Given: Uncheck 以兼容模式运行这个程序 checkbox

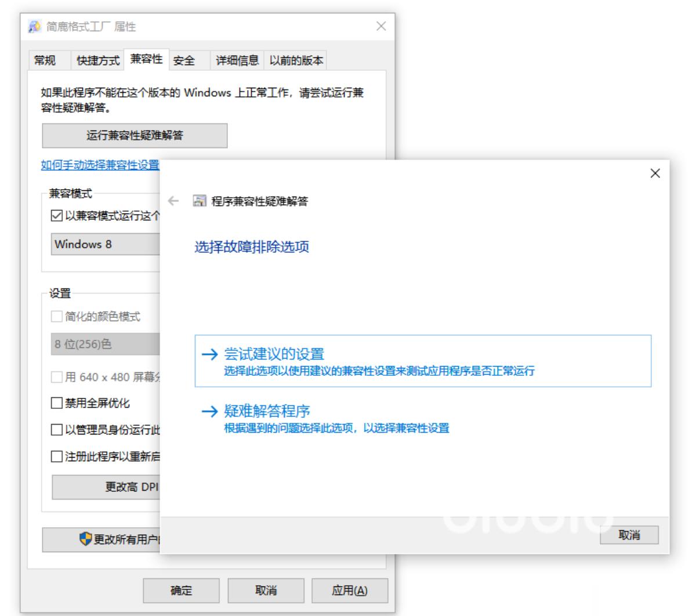Looking at the screenshot, I should click(57, 216).
